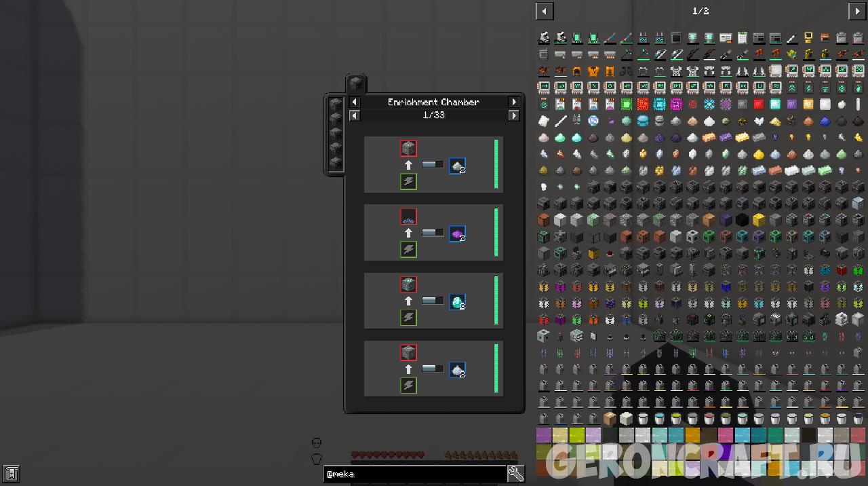Click the red-bordered ore input in first recipe
The height and width of the screenshot is (486, 868).
coord(408,149)
